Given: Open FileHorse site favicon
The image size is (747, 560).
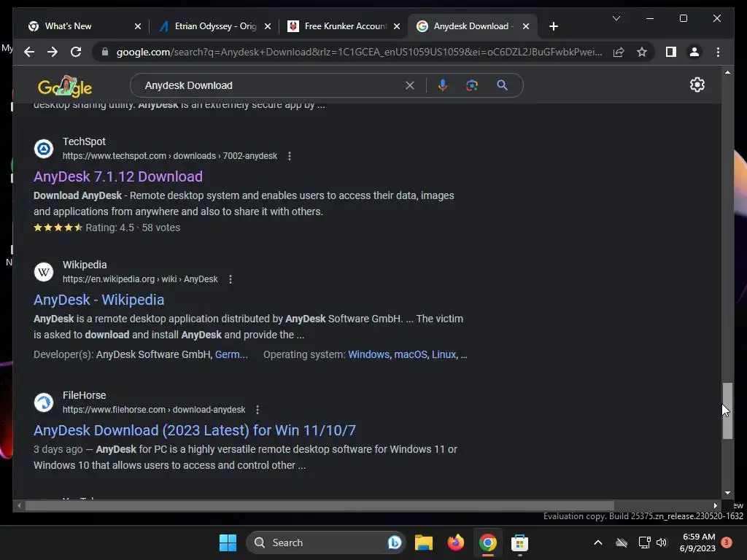Looking at the screenshot, I should tap(44, 402).
